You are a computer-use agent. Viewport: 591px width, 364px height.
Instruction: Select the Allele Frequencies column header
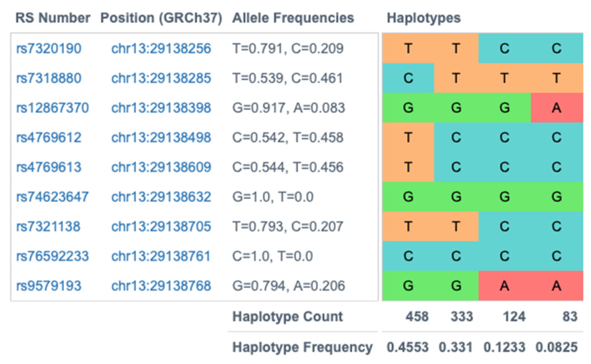293,18
